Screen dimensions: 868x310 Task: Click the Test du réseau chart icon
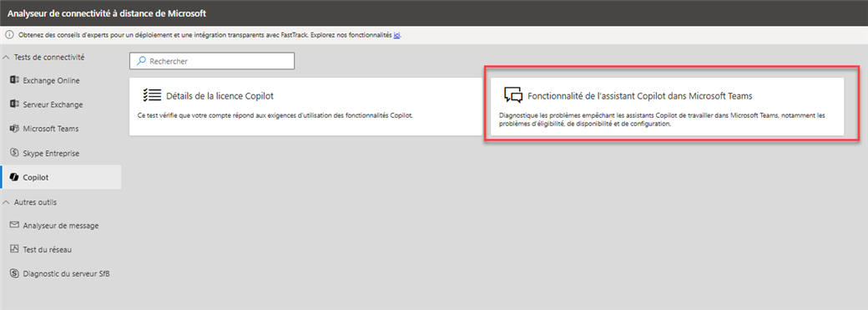(x=14, y=249)
